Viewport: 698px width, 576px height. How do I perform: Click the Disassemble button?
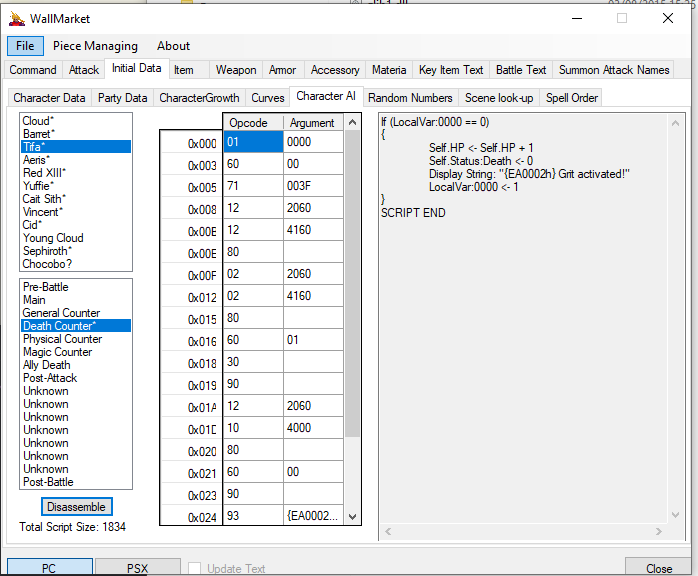click(77, 507)
